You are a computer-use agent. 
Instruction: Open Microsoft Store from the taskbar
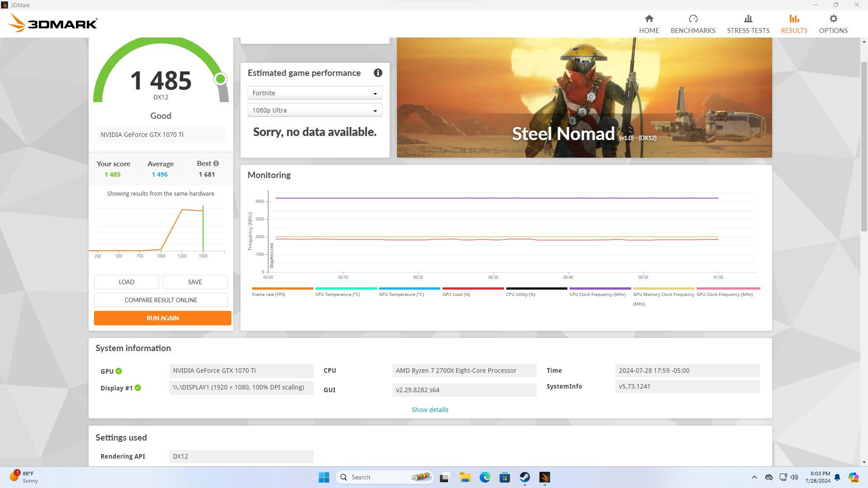coord(505,477)
